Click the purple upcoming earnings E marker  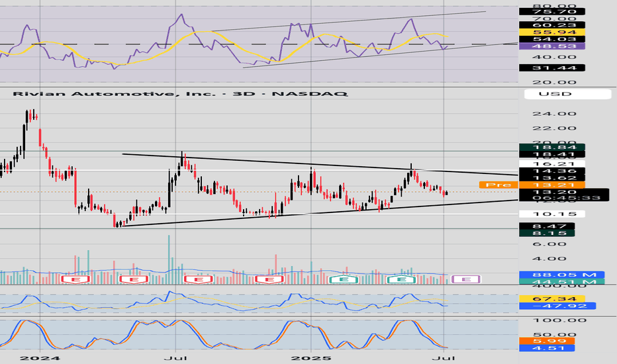point(466,279)
